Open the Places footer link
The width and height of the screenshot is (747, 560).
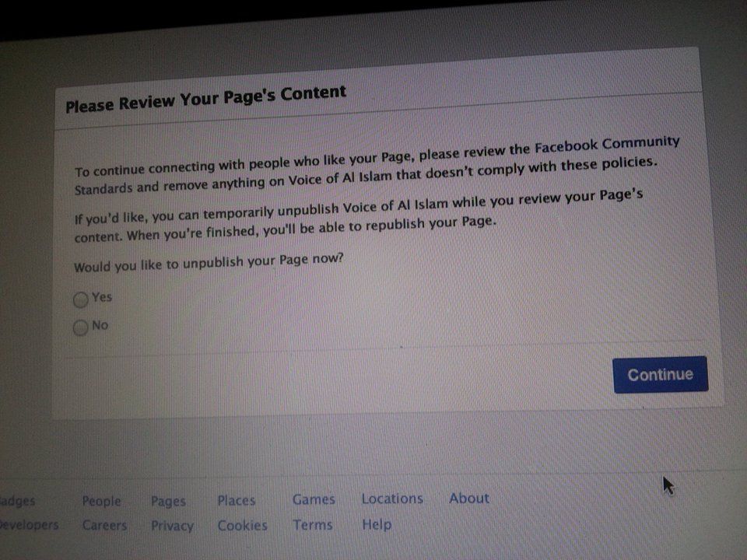[237, 500]
